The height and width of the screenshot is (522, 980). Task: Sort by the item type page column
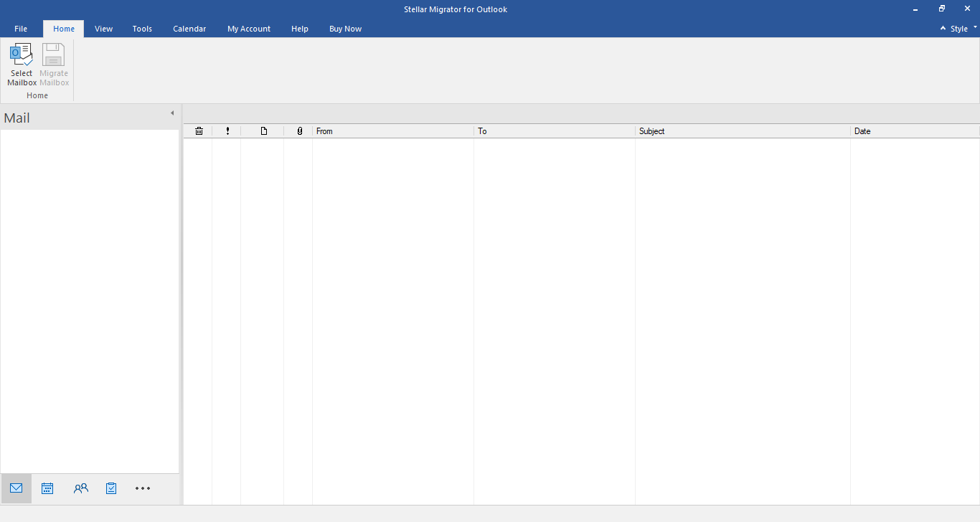[263, 131]
